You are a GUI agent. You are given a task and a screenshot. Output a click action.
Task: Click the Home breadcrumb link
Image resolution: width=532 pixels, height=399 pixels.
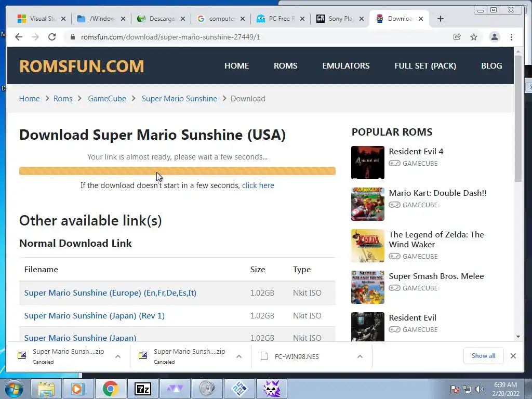(29, 99)
